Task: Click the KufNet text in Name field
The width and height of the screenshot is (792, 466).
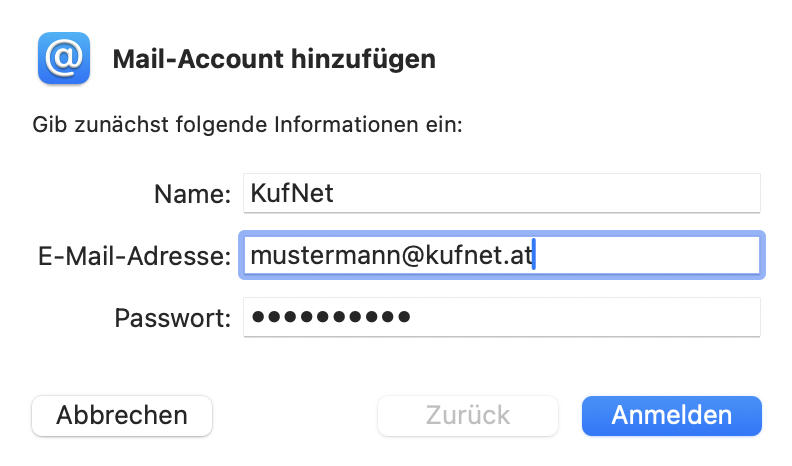Action: click(x=292, y=193)
